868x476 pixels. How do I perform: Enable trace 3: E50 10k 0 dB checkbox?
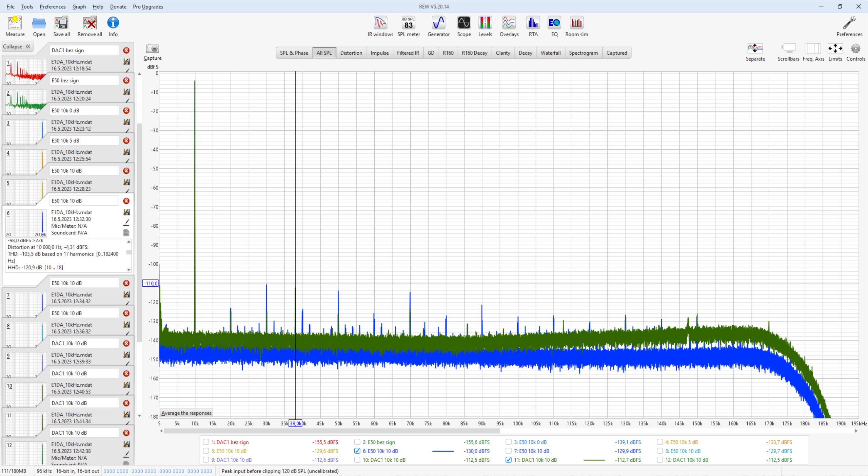click(508, 442)
